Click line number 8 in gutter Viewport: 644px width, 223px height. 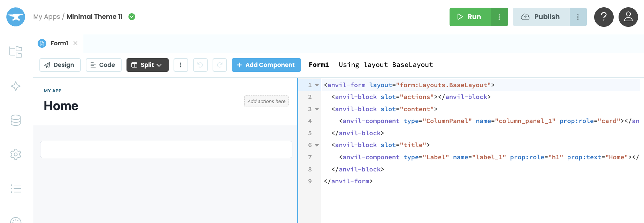point(310,169)
